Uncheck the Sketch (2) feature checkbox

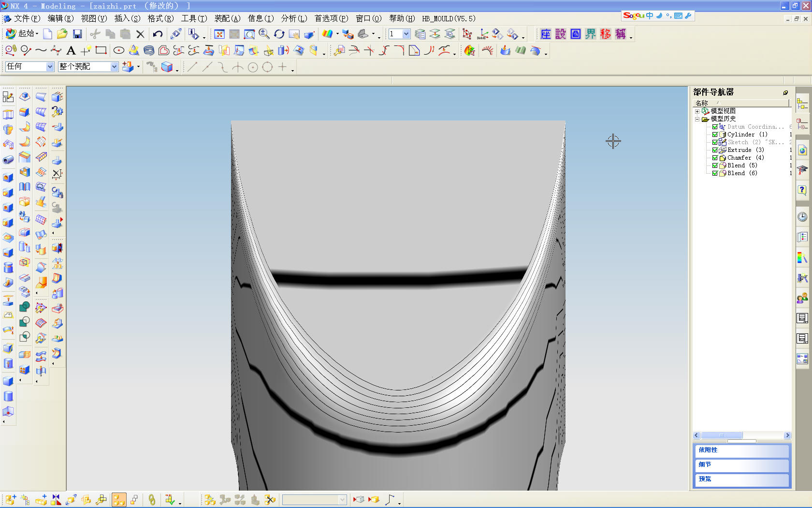pyautogui.click(x=715, y=142)
